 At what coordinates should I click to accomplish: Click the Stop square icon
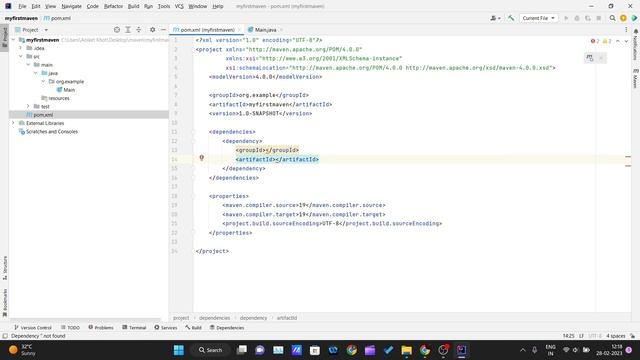pyautogui.click(x=598, y=18)
